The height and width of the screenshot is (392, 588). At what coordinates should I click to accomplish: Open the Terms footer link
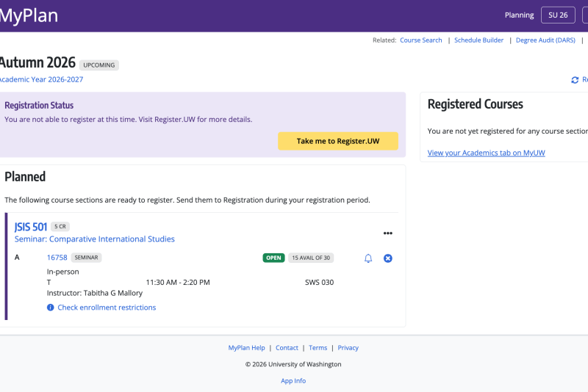(x=318, y=348)
